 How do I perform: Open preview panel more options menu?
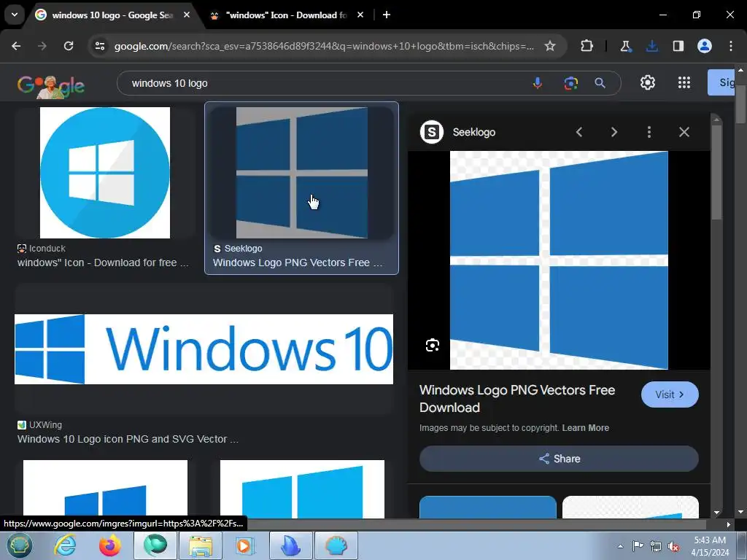[x=649, y=132]
